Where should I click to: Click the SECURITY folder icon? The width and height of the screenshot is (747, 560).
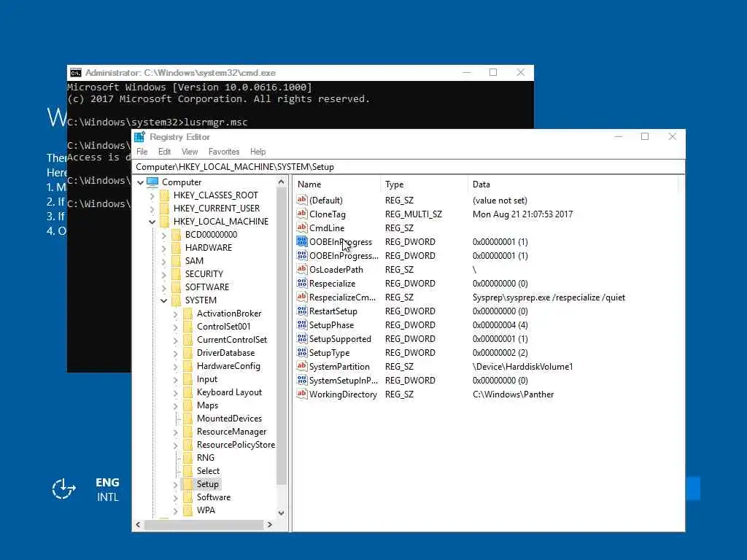pos(177,274)
